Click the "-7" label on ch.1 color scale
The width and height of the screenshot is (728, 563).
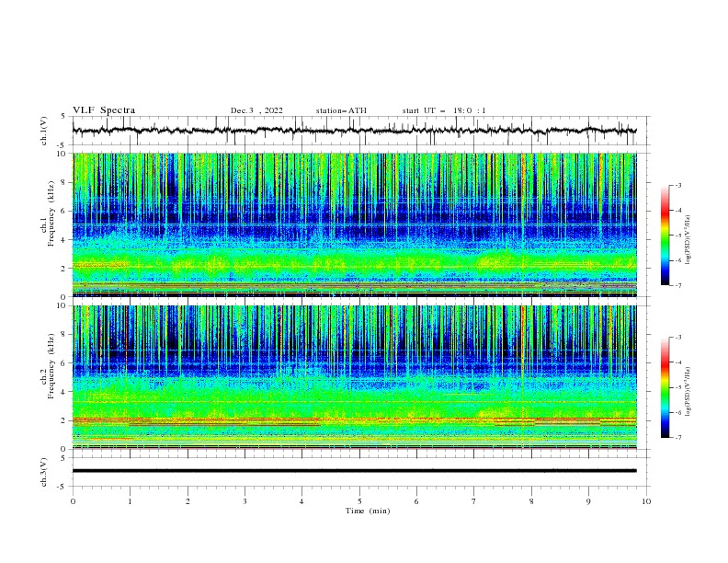tap(677, 285)
